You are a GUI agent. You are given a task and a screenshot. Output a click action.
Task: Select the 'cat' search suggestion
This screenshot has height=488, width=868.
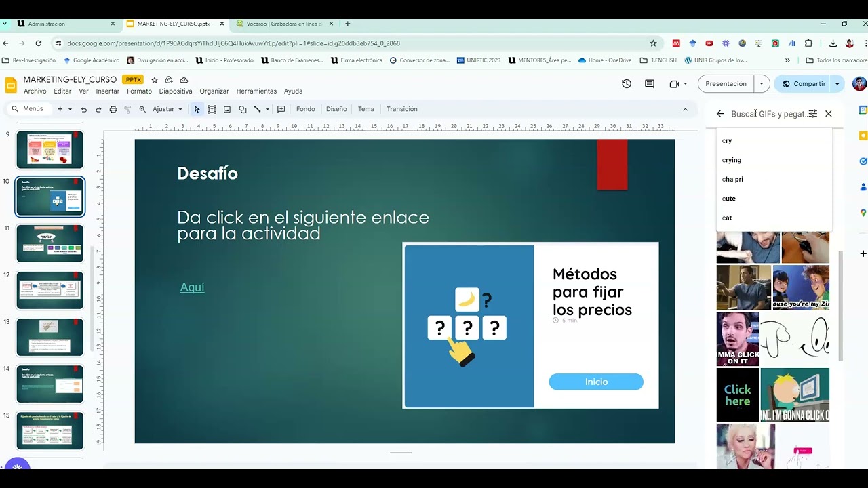[x=774, y=218]
